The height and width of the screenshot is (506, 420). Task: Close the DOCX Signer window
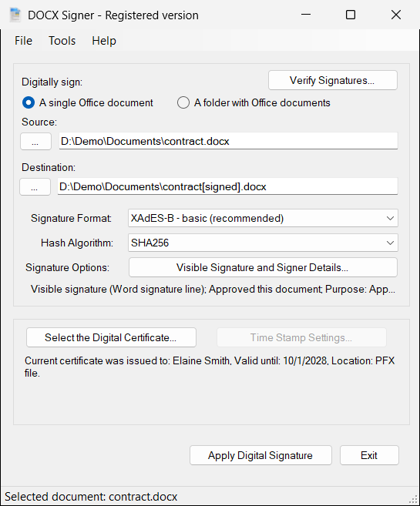(396, 15)
